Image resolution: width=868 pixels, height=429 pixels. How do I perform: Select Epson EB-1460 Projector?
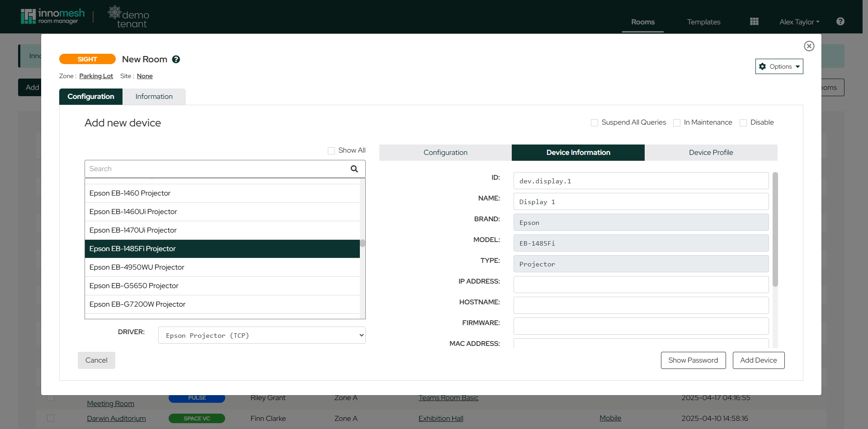coord(222,193)
